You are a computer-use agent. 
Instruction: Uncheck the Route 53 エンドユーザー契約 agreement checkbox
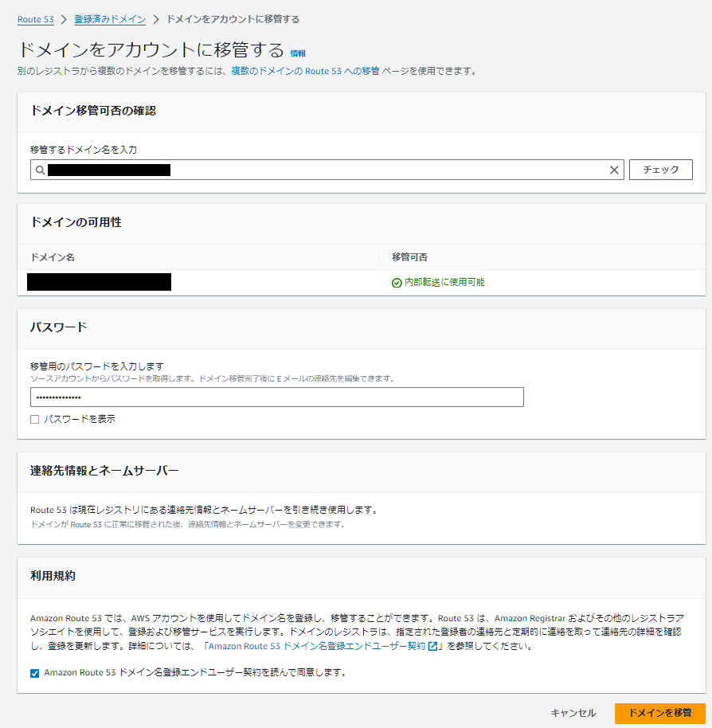[x=33, y=671]
